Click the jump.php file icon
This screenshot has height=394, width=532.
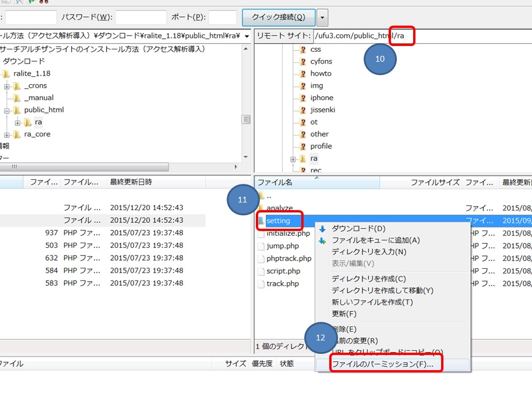tap(261, 246)
